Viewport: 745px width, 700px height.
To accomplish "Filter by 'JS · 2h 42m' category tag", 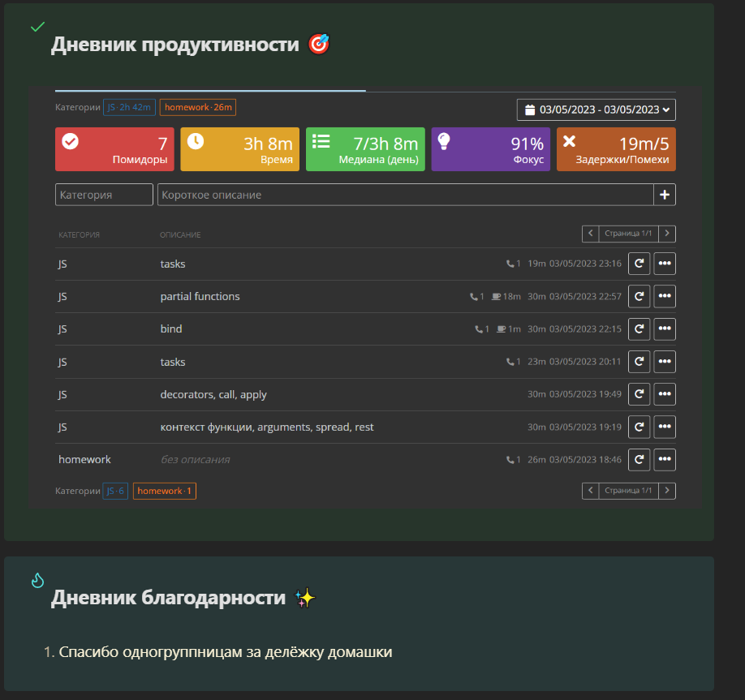I will tap(129, 107).
